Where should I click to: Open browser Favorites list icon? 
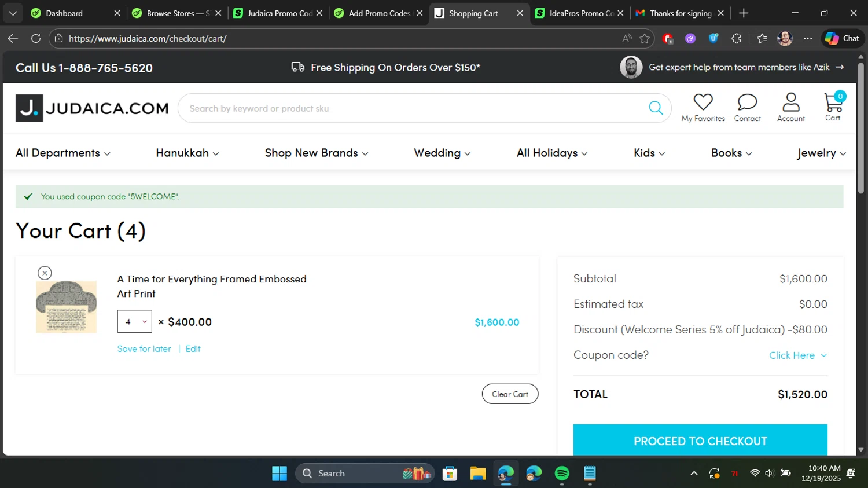762,38
